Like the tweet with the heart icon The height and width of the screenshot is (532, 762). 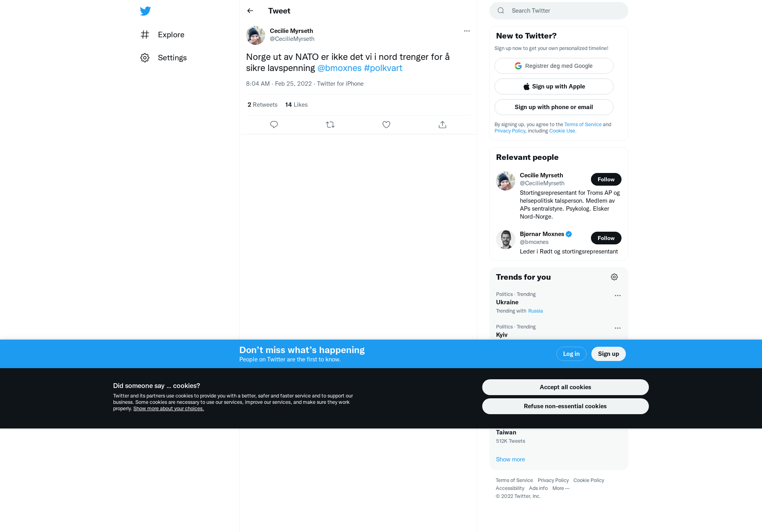pyautogui.click(x=386, y=125)
